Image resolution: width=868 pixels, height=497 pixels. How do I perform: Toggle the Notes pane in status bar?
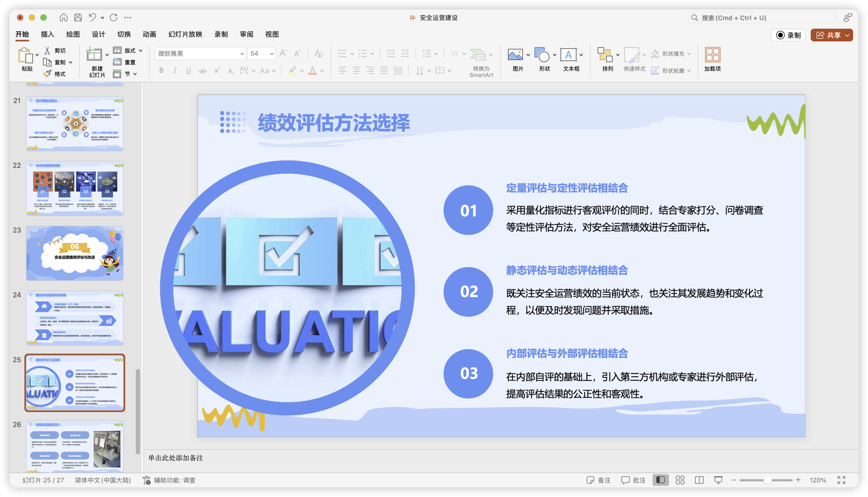[598, 480]
